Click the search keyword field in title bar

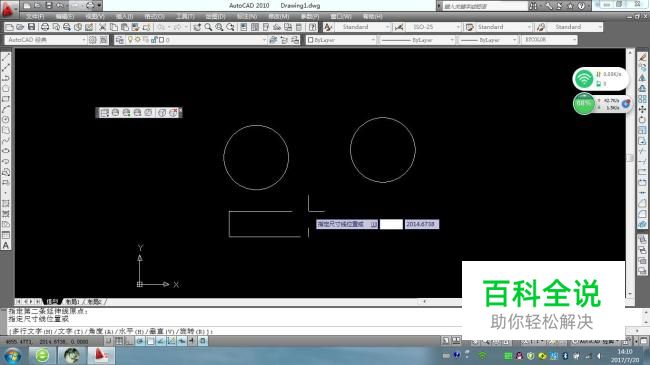(x=485, y=6)
